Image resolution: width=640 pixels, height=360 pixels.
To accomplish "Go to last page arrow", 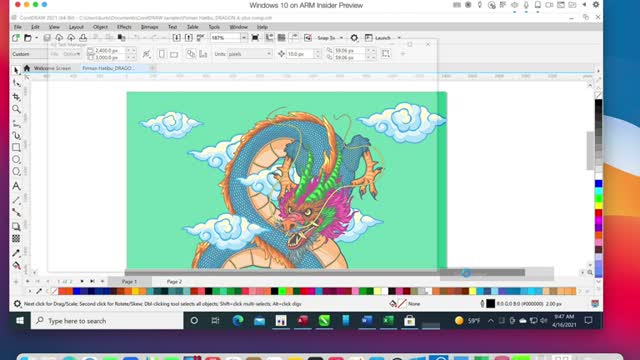I will [x=92, y=282].
